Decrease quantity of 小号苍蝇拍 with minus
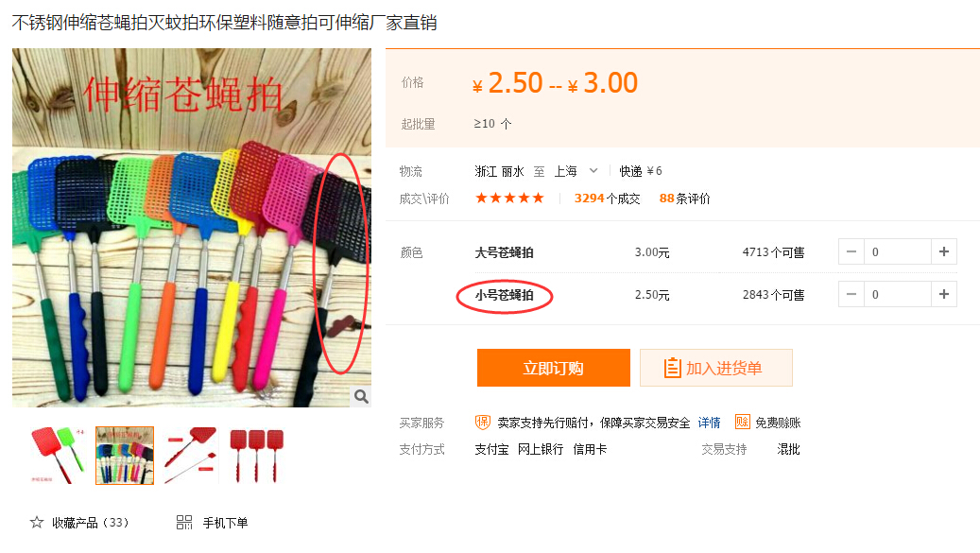 point(851,294)
